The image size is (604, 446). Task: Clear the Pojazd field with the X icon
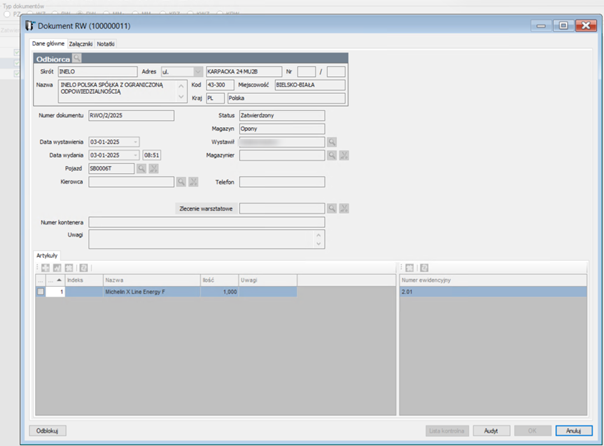coord(153,169)
